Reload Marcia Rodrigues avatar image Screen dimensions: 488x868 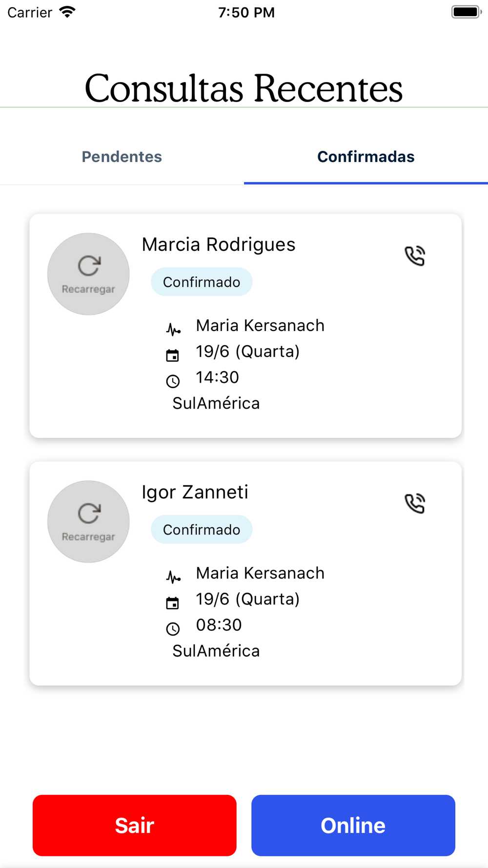coord(88,274)
